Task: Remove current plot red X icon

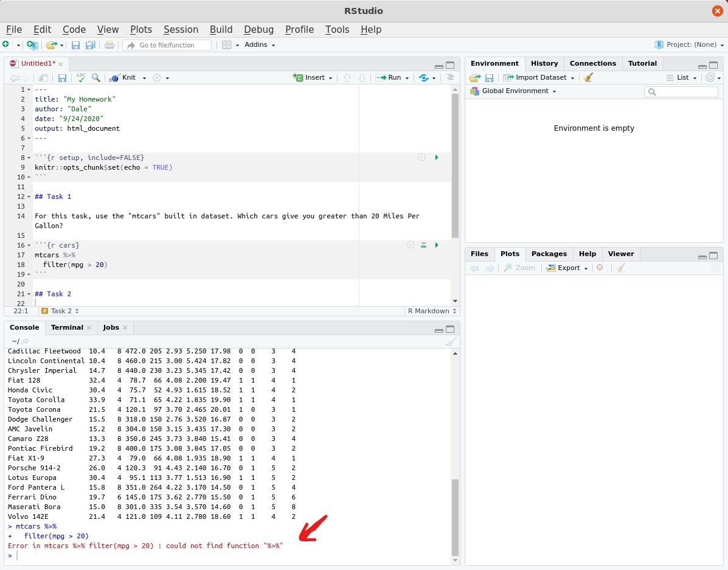Action: (600, 268)
